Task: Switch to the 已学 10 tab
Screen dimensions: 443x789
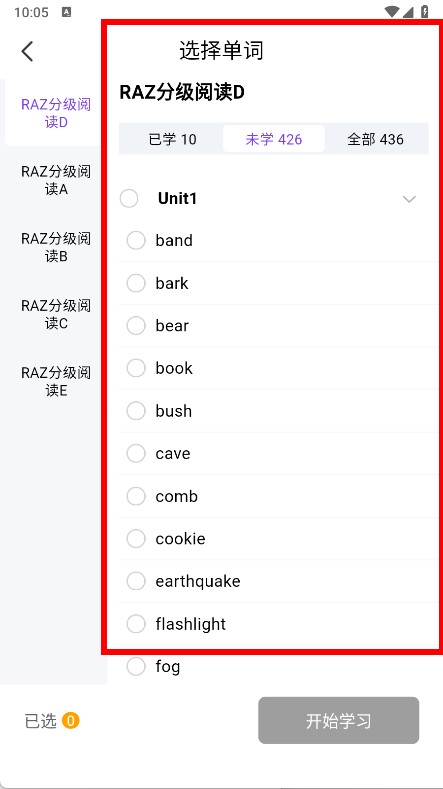Action: point(172,139)
